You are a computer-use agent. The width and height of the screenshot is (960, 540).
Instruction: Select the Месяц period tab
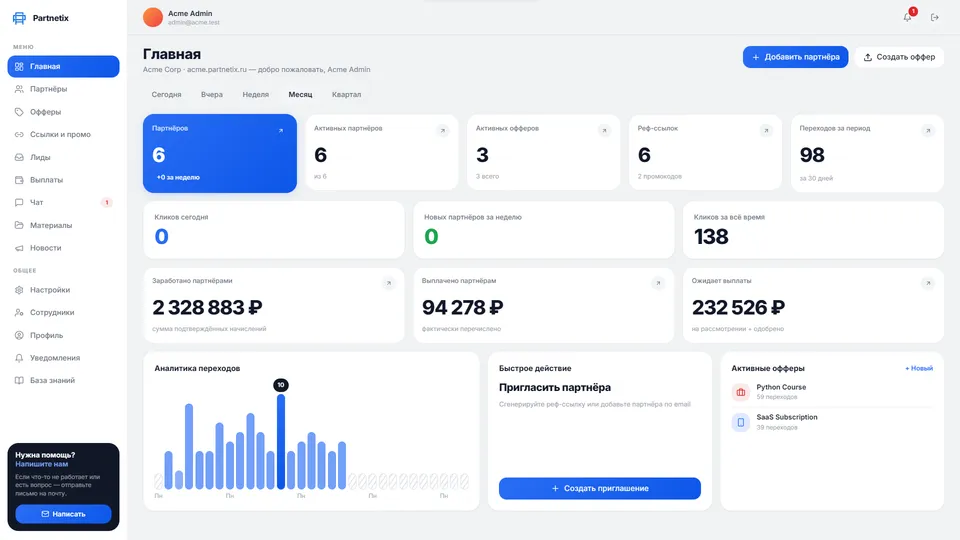click(300, 94)
